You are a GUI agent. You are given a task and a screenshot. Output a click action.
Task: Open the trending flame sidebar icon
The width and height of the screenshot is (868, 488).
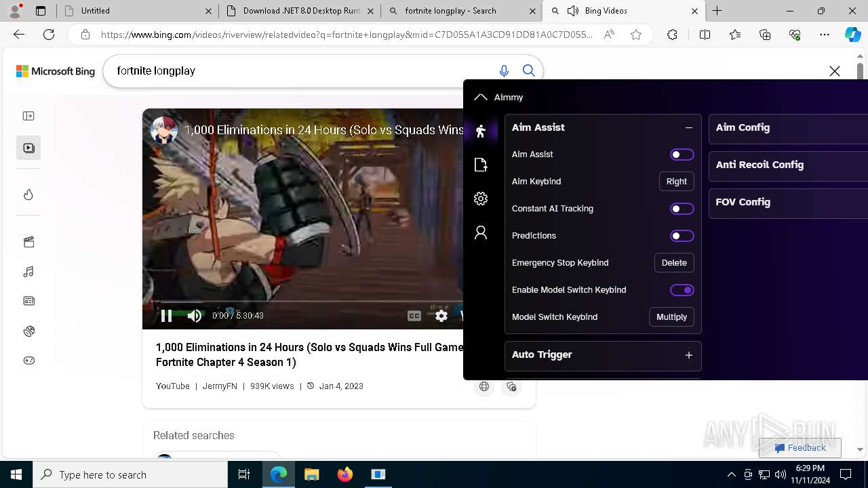pyautogui.click(x=28, y=195)
